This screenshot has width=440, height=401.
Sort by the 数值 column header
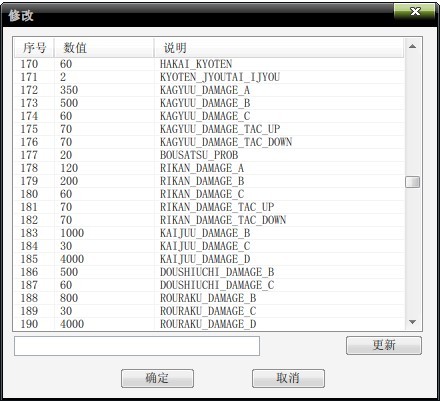pos(104,48)
